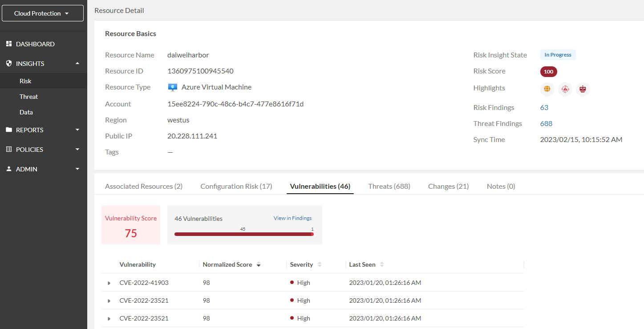Expand the CVE-2022-41903 vulnerability row

pos(109,283)
